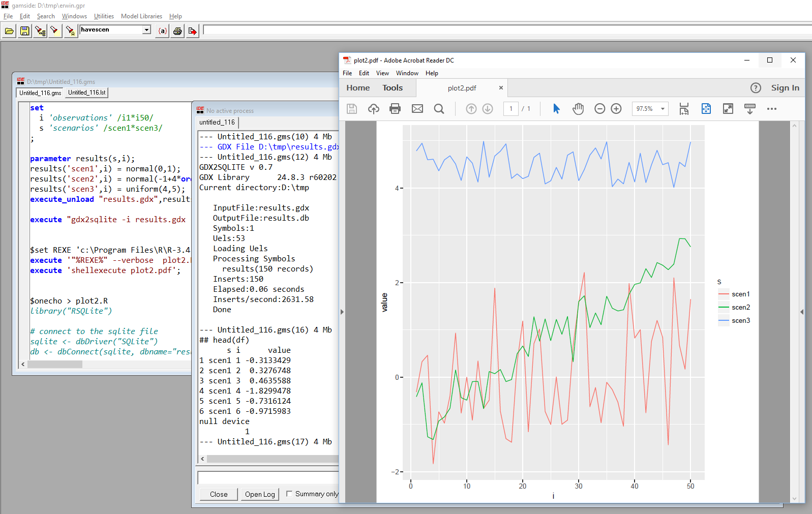Click the send file by email icon
The width and height of the screenshot is (812, 514).
coord(417,109)
